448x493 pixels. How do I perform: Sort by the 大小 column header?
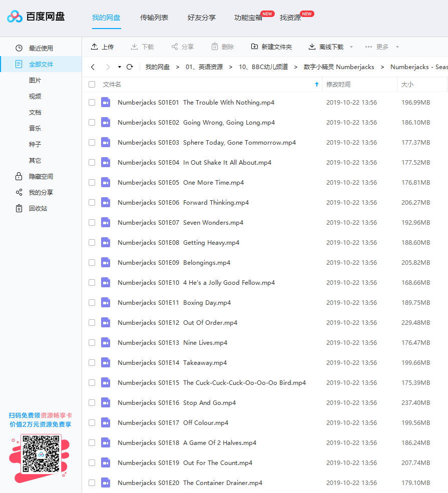(x=407, y=84)
